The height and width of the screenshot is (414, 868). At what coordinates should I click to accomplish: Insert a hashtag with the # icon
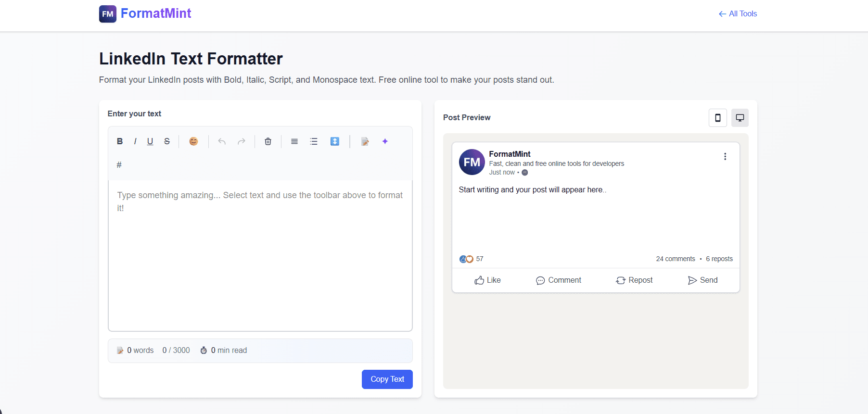point(119,165)
